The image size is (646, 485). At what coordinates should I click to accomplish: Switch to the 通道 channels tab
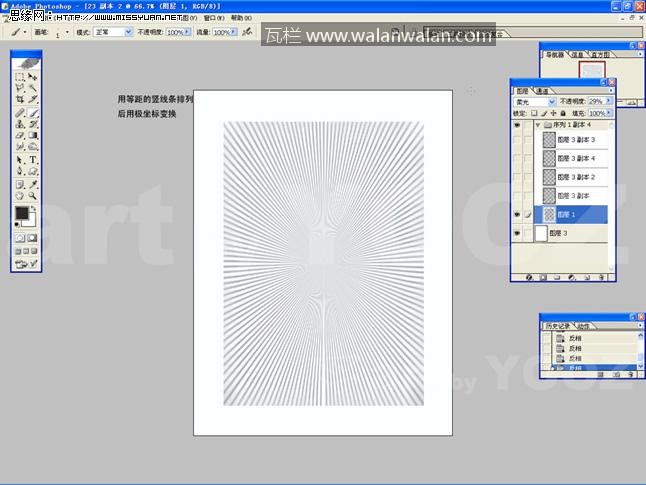542,91
